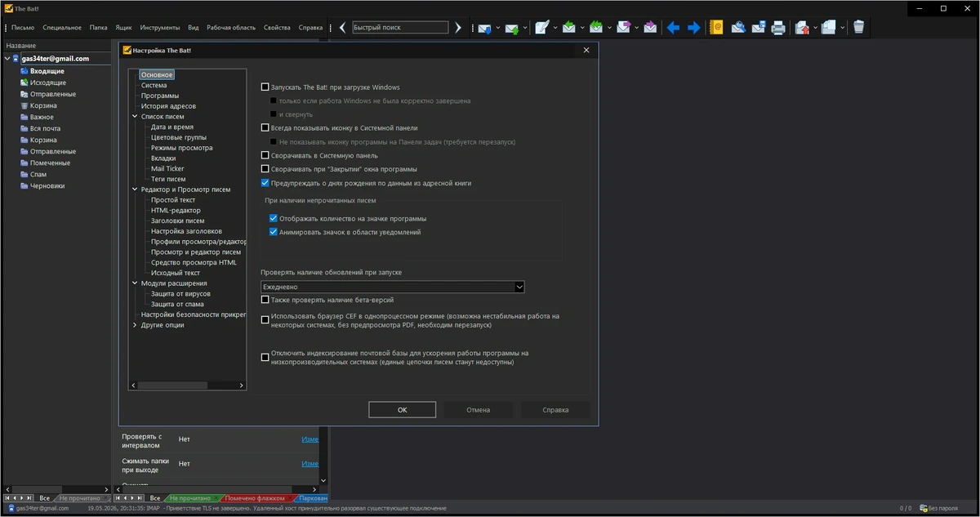Click the forward message envelope icon
This screenshot has width=980, height=517.
[x=624, y=28]
